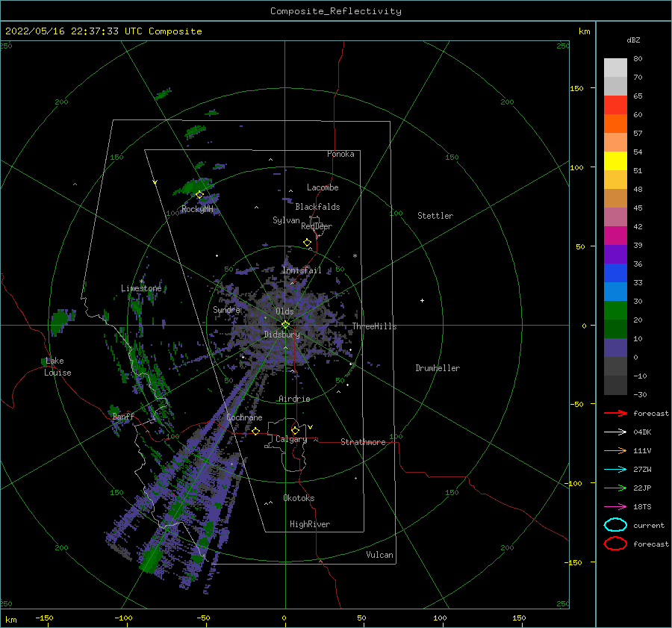The image size is (672, 628).
Task: Click the Vulcan town label
Action: pyautogui.click(x=379, y=555)
